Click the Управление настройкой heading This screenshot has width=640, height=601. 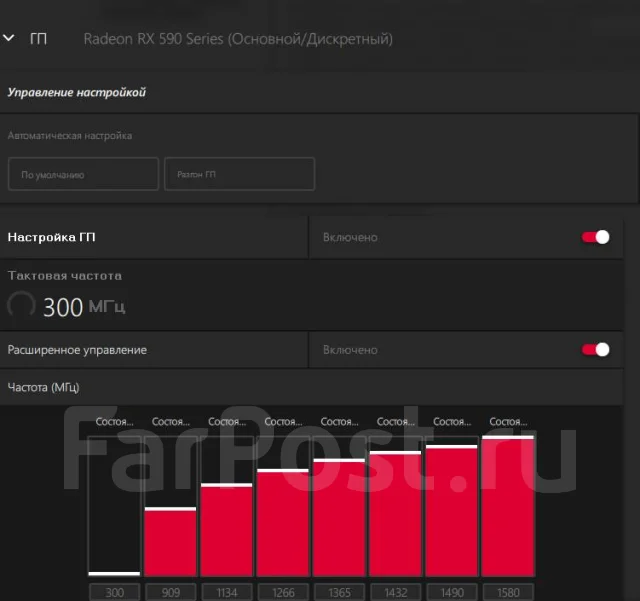(77, 92)
